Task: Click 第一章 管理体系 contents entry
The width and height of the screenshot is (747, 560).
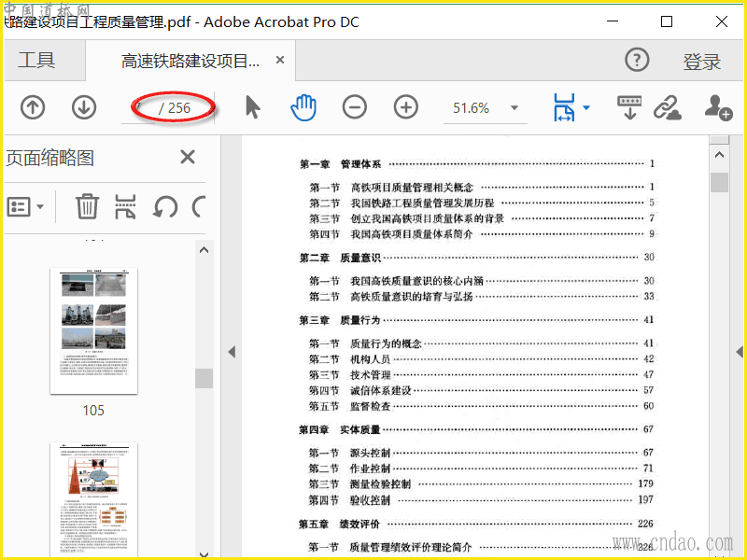Action: [477, 164]
